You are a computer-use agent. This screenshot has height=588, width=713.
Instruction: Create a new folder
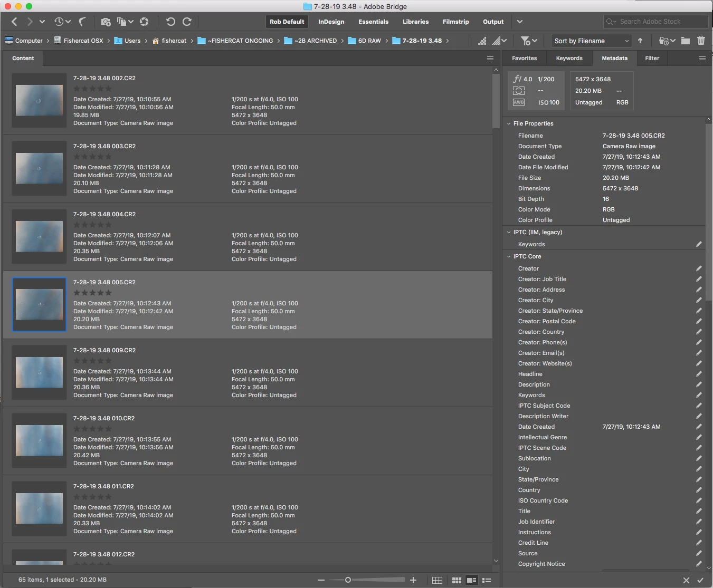click(x=685, y=41)
